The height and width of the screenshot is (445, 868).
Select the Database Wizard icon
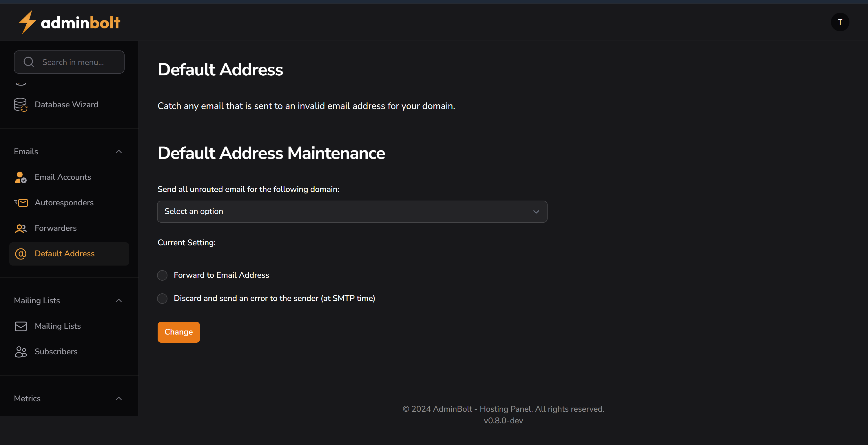coord(21,104)
